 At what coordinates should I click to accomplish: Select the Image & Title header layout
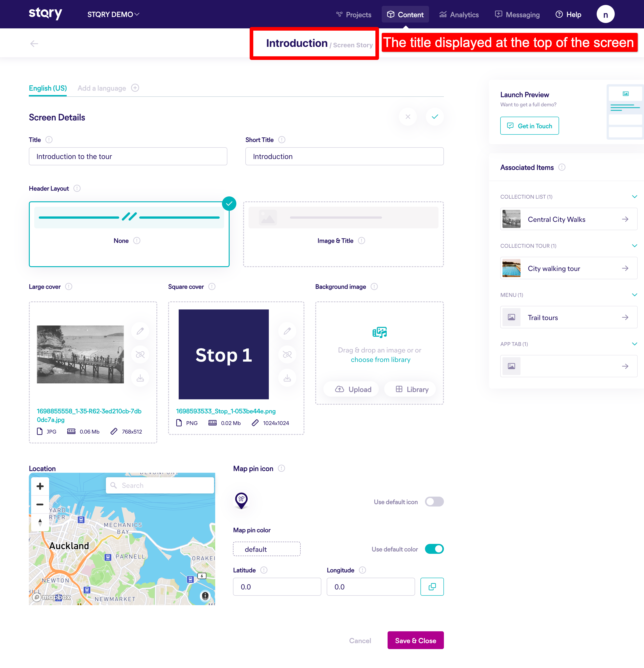(x=343, y=234)
